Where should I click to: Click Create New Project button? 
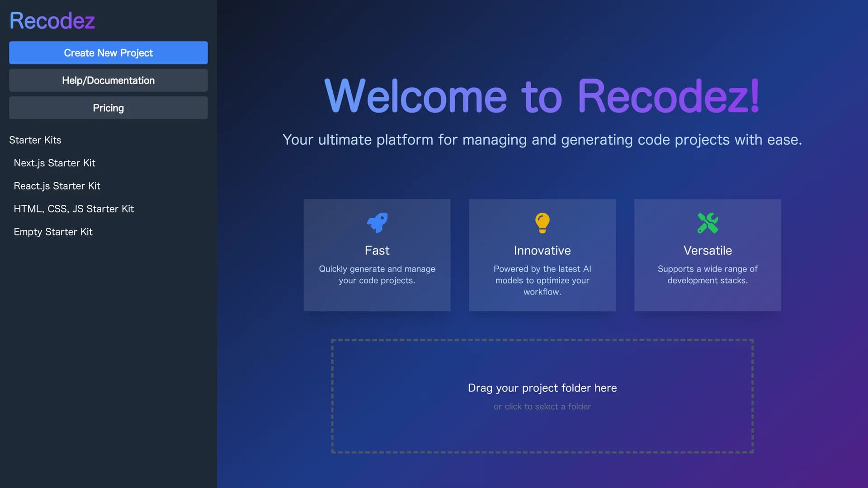click(108, 53)
